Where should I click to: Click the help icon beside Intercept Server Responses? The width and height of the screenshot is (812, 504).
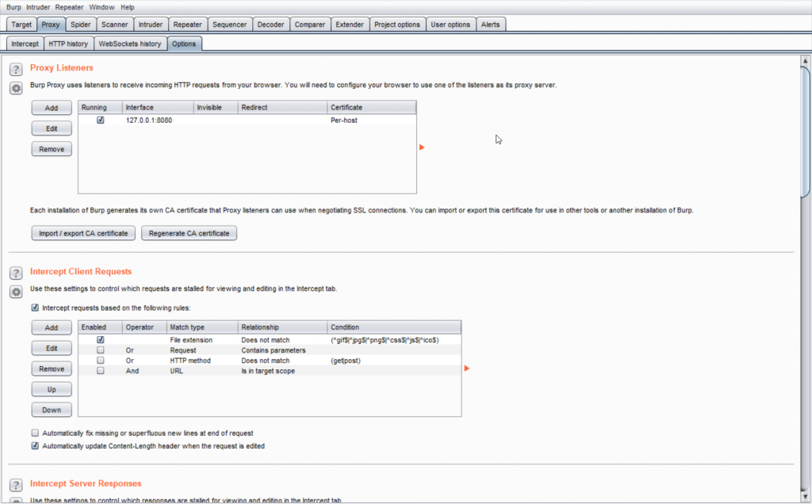(x=15, y=485)
